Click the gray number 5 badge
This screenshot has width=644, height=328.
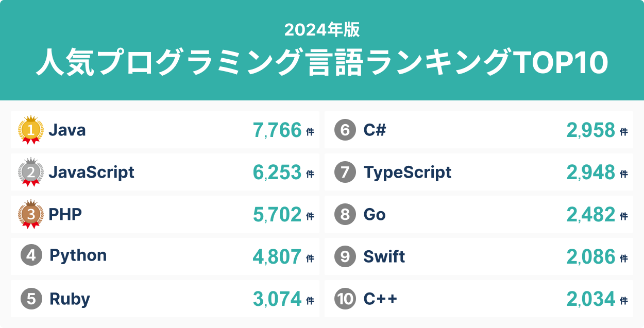click(31, 299)
